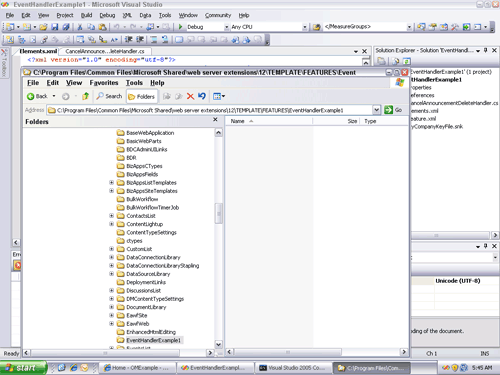Toggle the Solution Explorer pin (auto hide)
Screen dimensions: 500x375
(x=486, y=50)
